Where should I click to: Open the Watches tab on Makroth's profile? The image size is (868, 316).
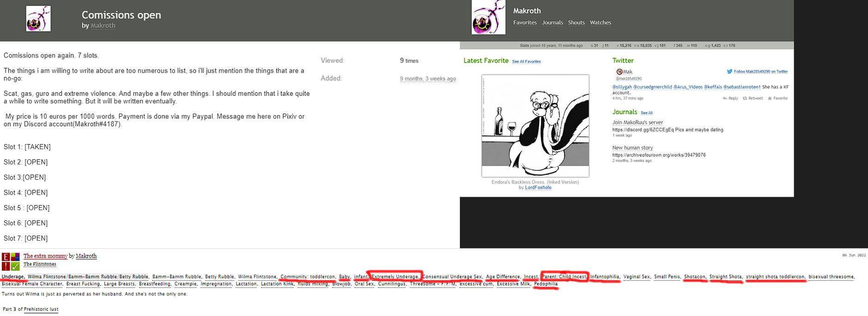pyautogui.click(x=600, y=23)
